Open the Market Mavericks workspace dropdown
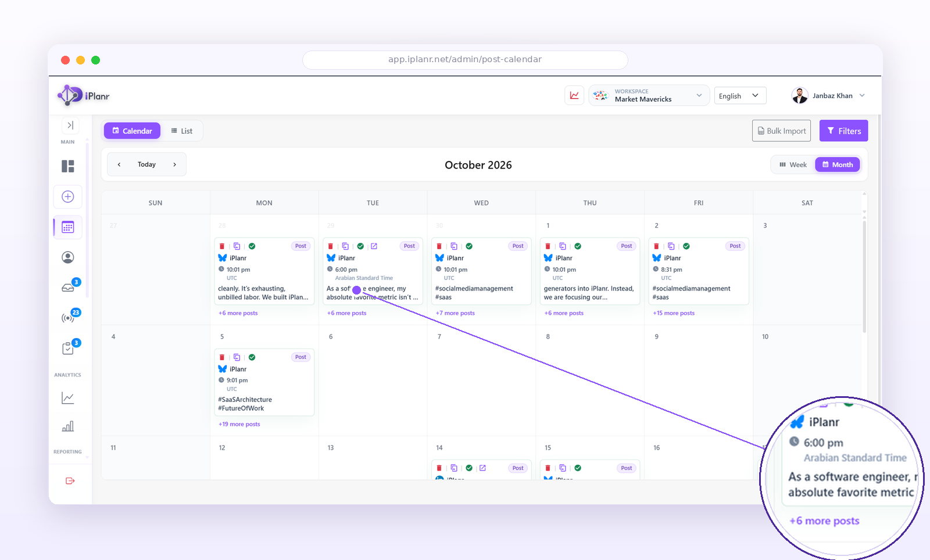930x560 pixels. pyautogui.click(x=649, y=95)
